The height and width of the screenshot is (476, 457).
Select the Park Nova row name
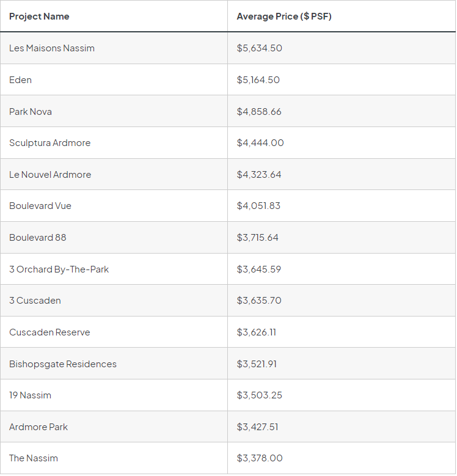pyautogui.click(x=31, y=112)
